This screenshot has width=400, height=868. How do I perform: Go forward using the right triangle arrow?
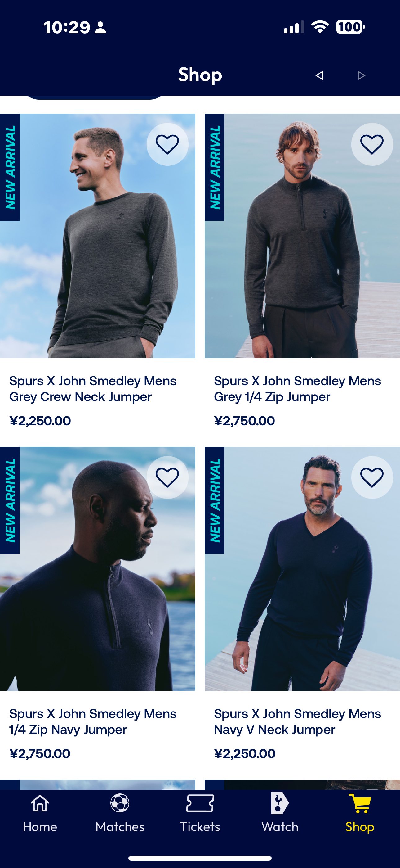click(361, 75)
